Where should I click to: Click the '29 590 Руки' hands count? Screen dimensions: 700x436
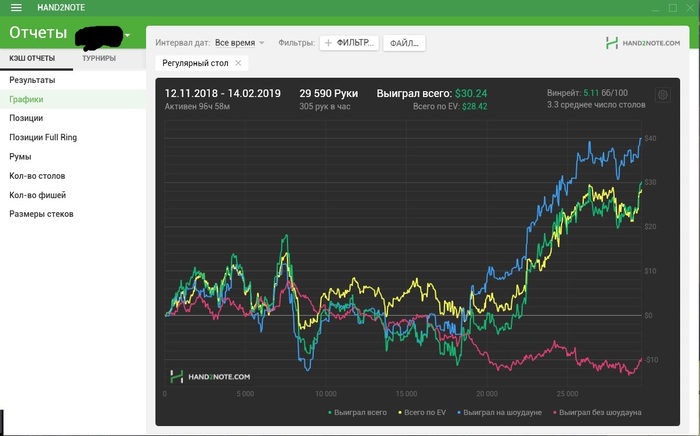[329, 94]
